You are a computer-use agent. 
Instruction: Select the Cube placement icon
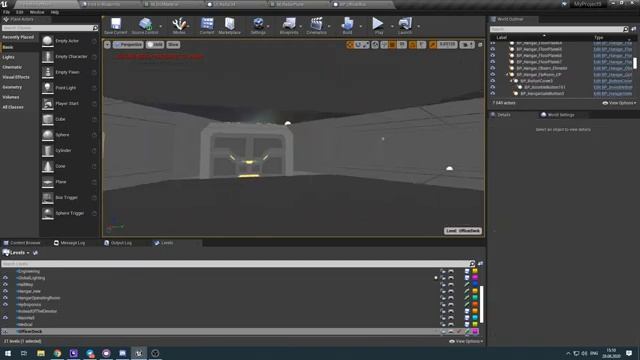tap(48, 119)
